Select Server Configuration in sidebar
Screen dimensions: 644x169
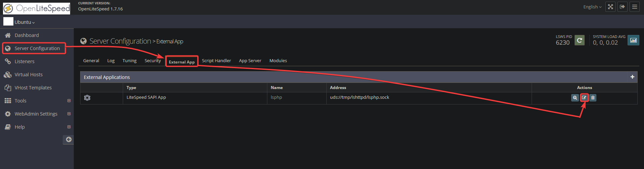[37, 48]
